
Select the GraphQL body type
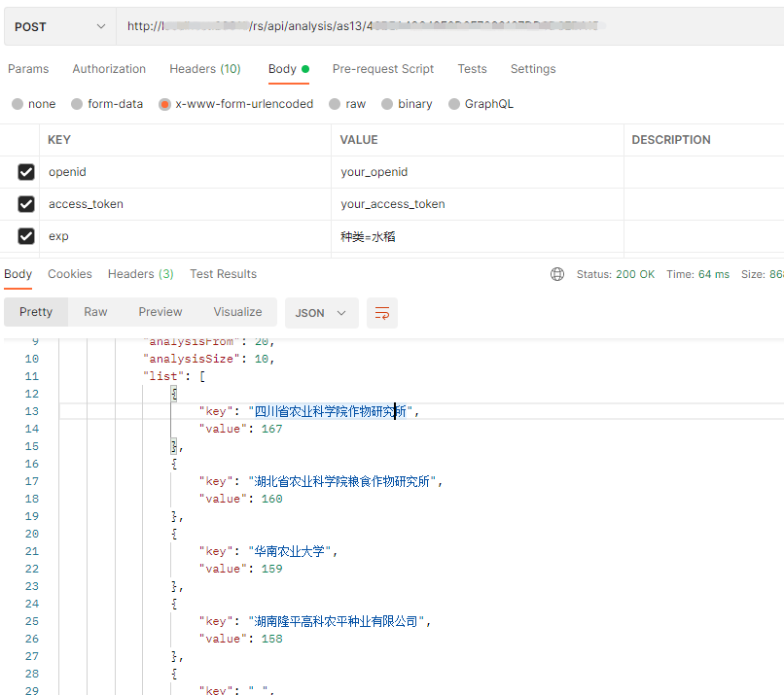(x=454, y=104)
